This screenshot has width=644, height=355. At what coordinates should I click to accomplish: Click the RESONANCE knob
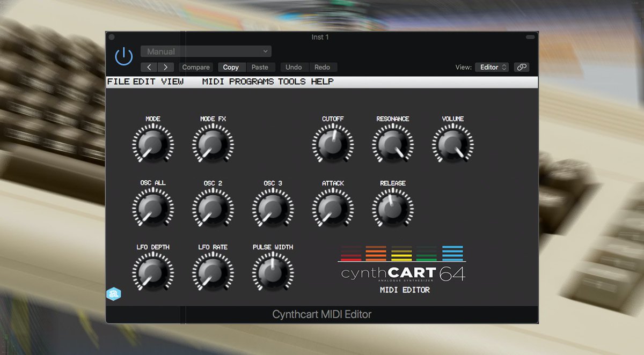point(393,144)
